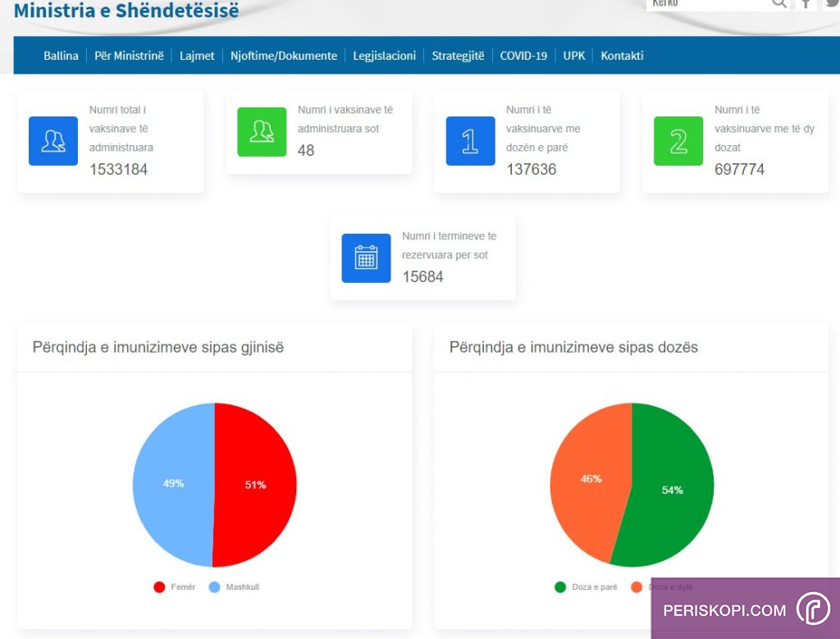
Task: Click the blue first dose number 1 icon
Action: (470, 141)
